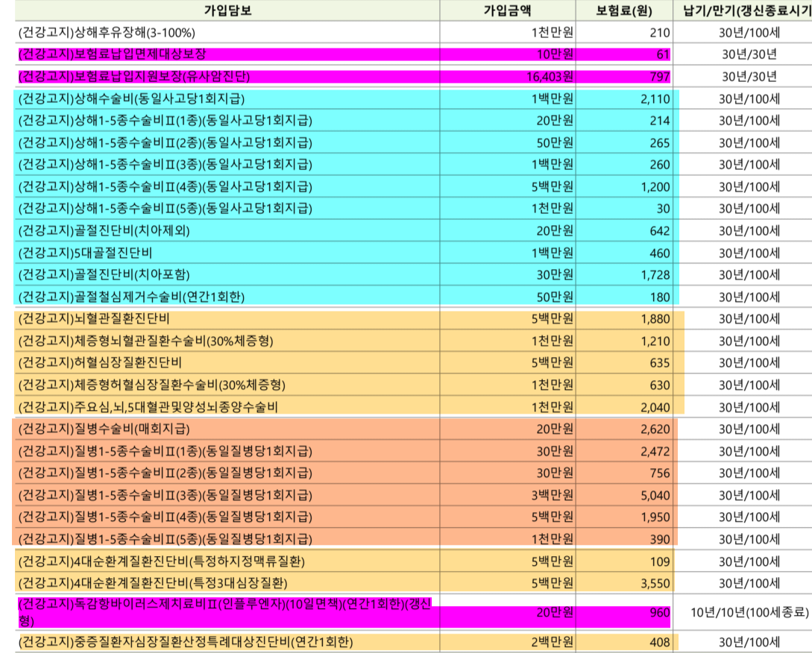Select 상해1-5종수술비Ⅱ(2종) coverage name
Viewport: 812px width, 653px height.
(166, 142)
